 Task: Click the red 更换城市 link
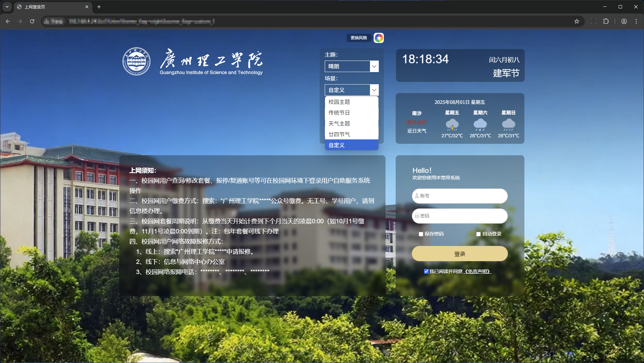[417, 122]
